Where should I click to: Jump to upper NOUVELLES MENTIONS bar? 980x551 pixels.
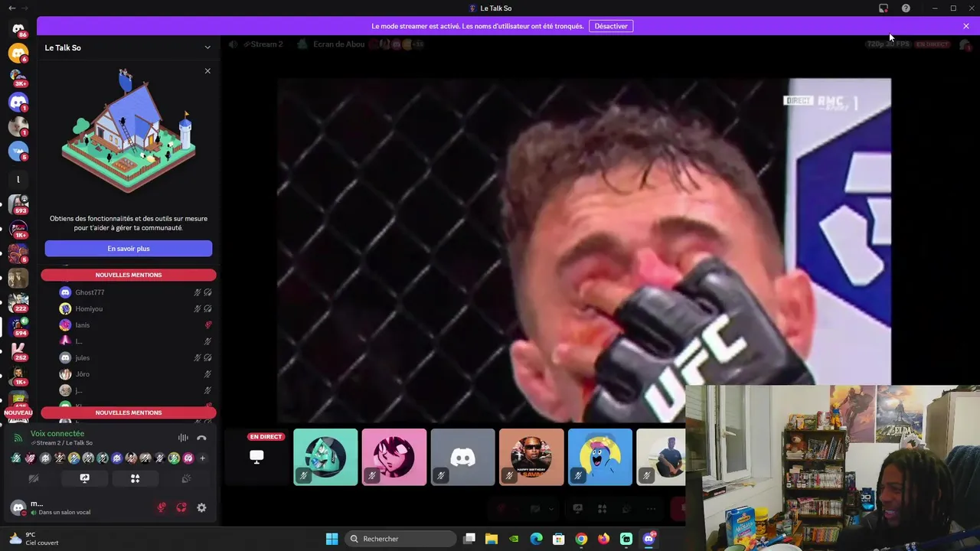pyautogui.click(x=129, y=275)
